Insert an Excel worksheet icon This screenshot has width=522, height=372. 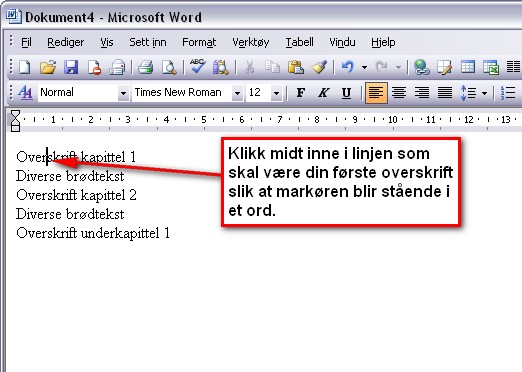pos(491,67)
